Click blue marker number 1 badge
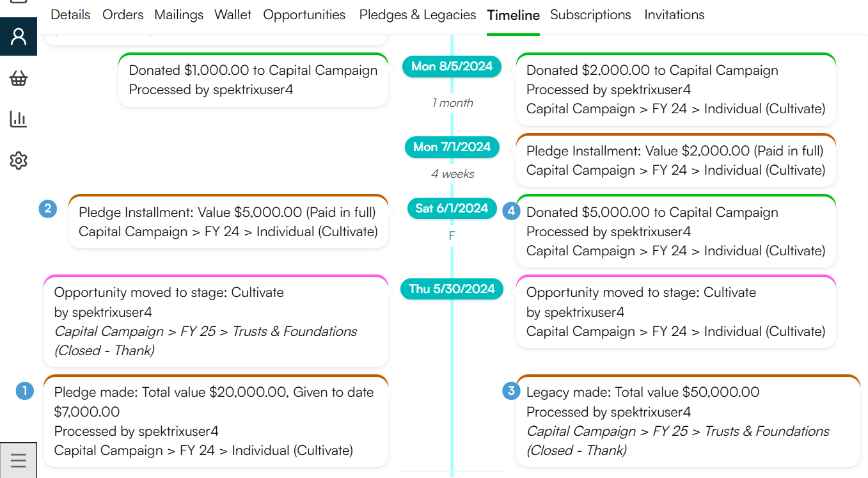Image resolution: width=868 pixels, height=478 pixels. point(25,390)
